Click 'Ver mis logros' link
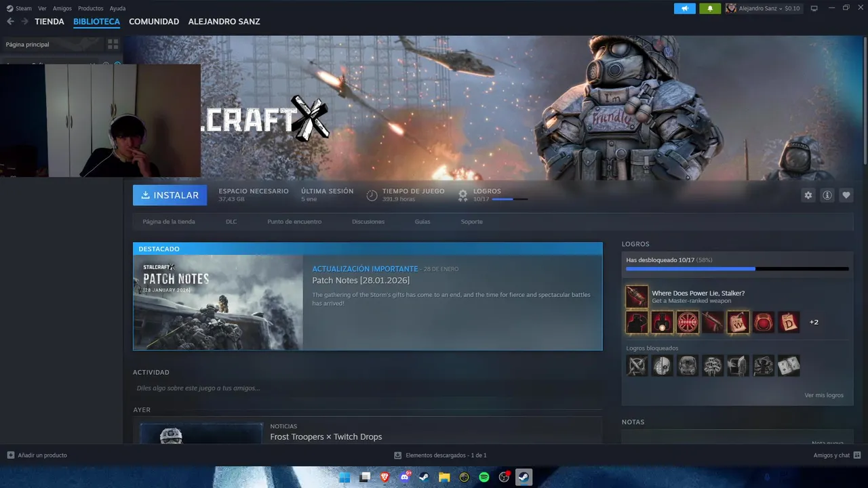Viewport: 868px width, 488px height. (824, 395)
